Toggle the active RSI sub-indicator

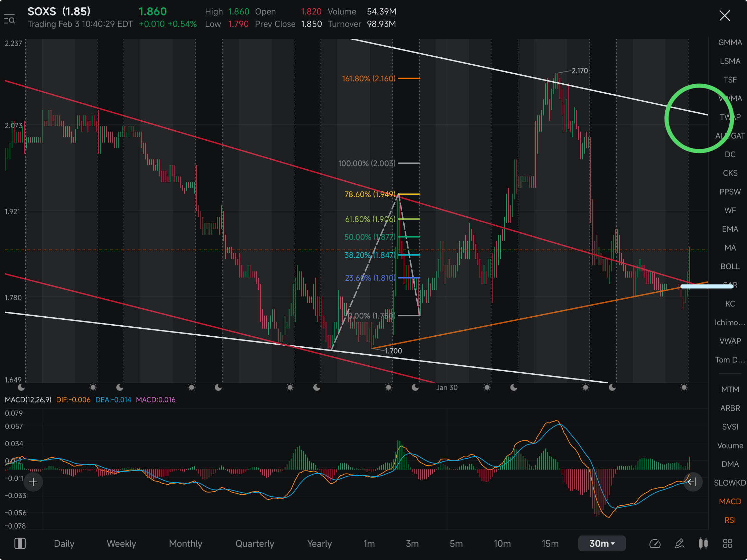(x=730, y=520)
